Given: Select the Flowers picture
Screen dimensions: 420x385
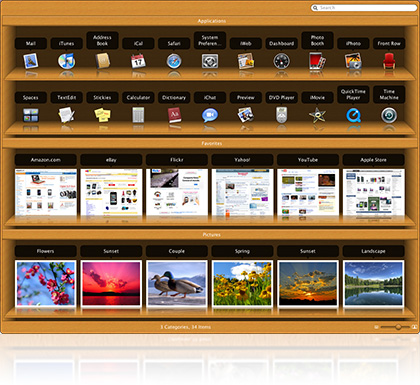Looking at the screenshot, I should click(x=46, y=284).
